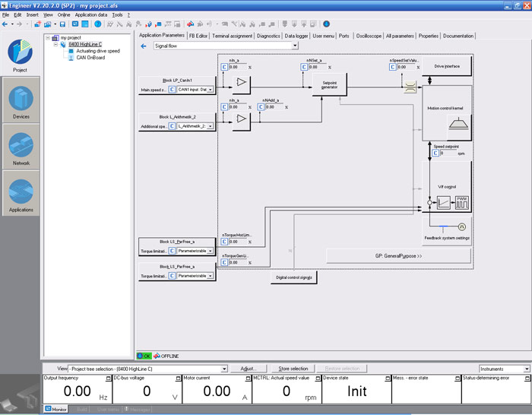This screenshot has width=532, height=415.
Task: Select Actuating drive speed in project tree
Action: (x=97, y=51)
